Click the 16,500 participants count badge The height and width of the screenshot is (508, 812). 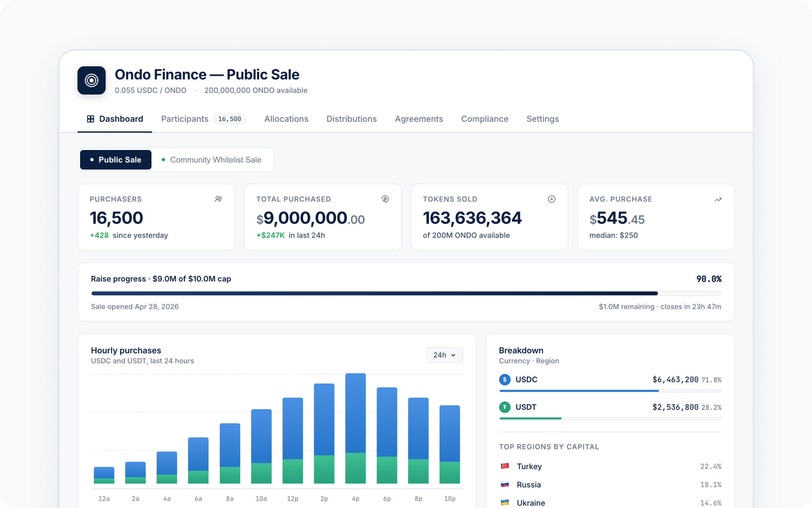(229, 119)
